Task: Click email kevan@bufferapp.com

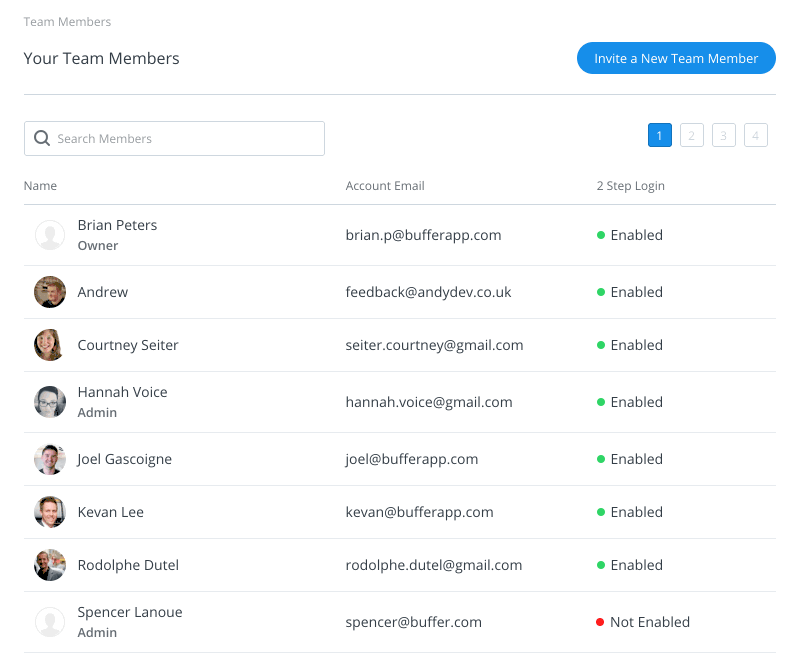Action: [419, 512]
